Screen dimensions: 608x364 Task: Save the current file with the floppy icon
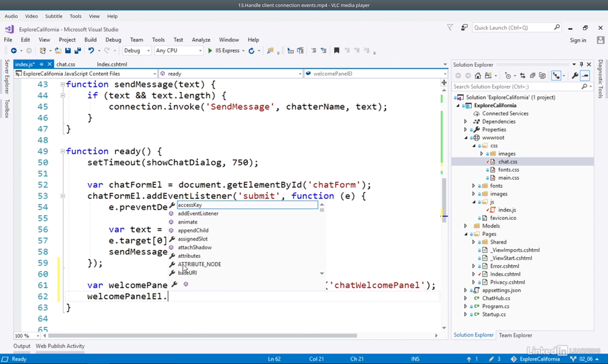[x=68, y=51]
